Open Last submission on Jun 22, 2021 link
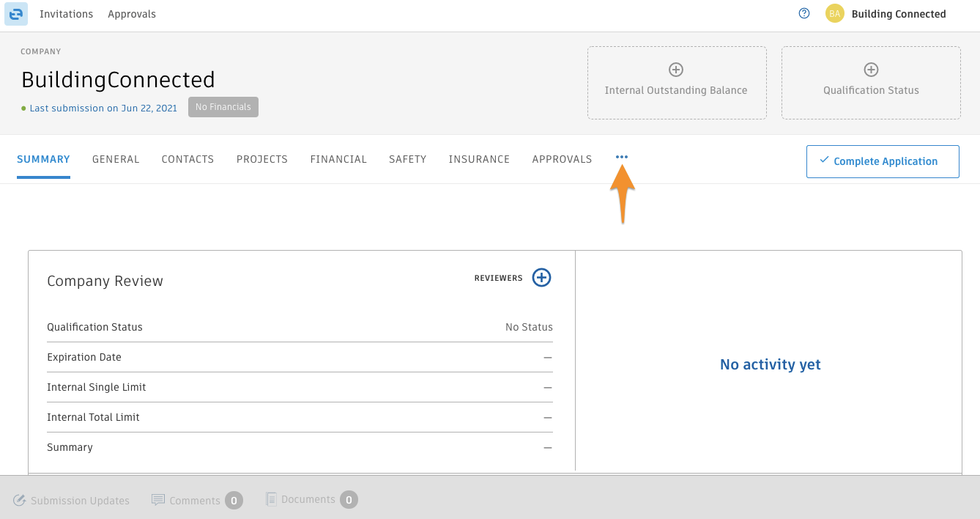Screen dimensions: 980x519 pyautogui.click(x=103, y=108)
